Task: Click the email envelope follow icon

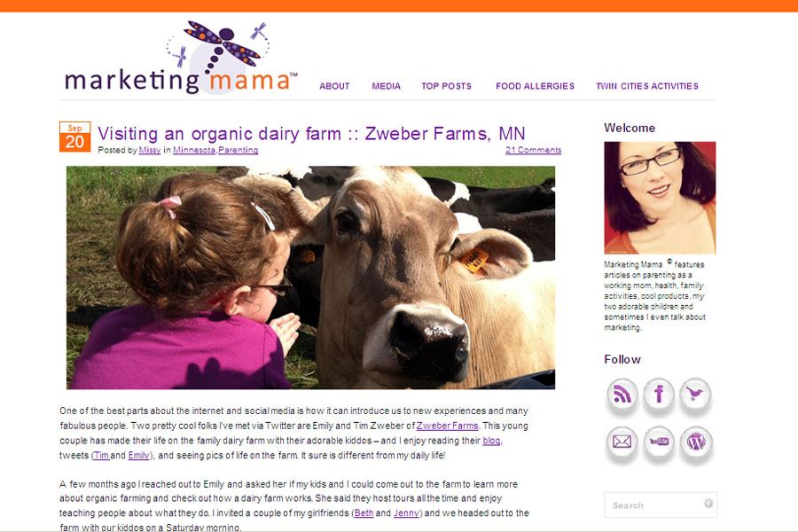Action: click(x=622, y=442)
